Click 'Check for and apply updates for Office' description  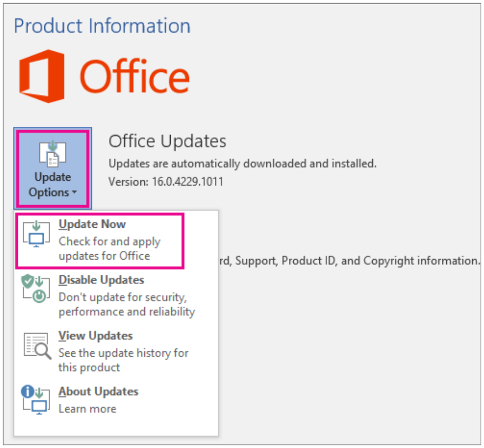pyautogui.click(x=110, y=249)
